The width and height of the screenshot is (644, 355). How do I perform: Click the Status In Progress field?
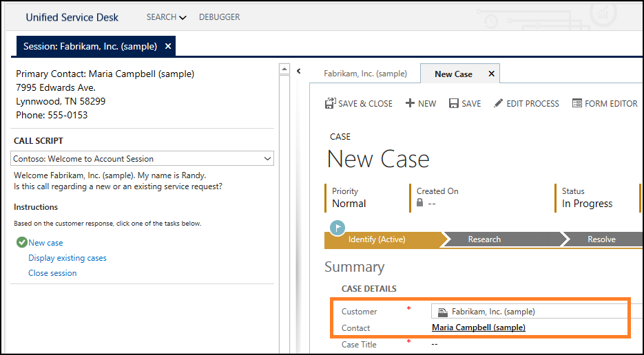[587, 198]
